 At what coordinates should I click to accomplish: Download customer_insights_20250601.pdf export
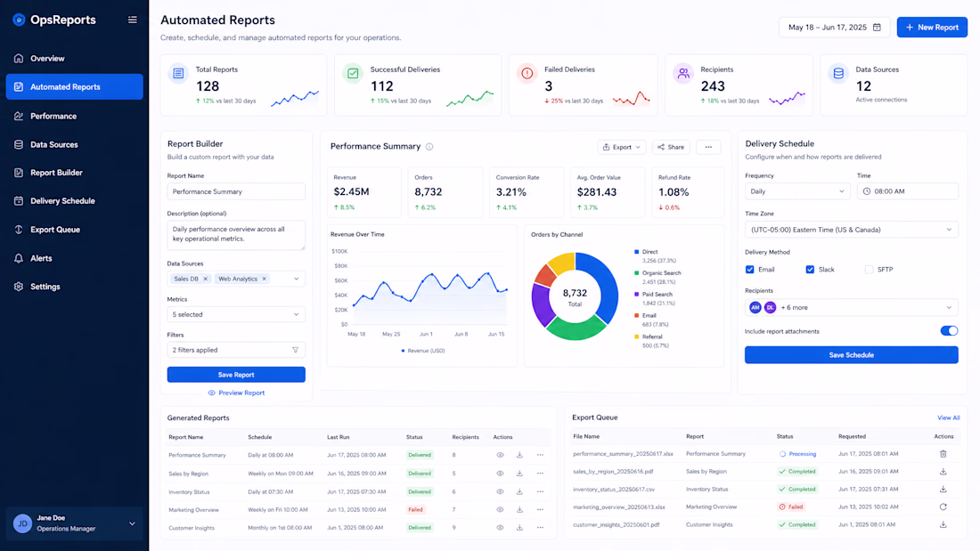coord(943,525)
